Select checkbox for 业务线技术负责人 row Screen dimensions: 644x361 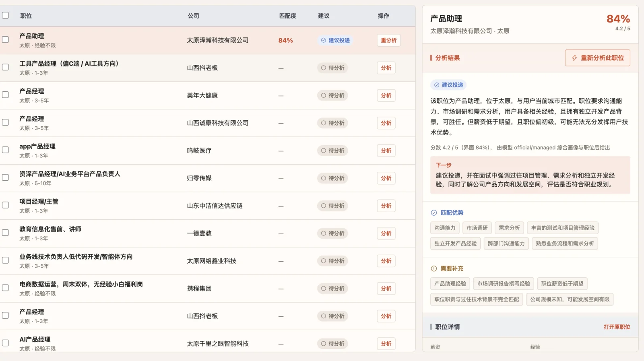click(5, 260)
